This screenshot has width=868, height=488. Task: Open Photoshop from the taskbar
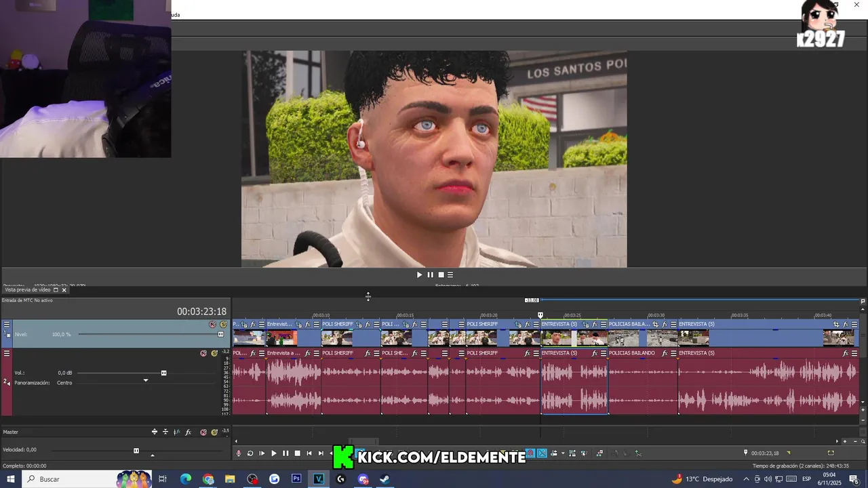click(296, 479)
